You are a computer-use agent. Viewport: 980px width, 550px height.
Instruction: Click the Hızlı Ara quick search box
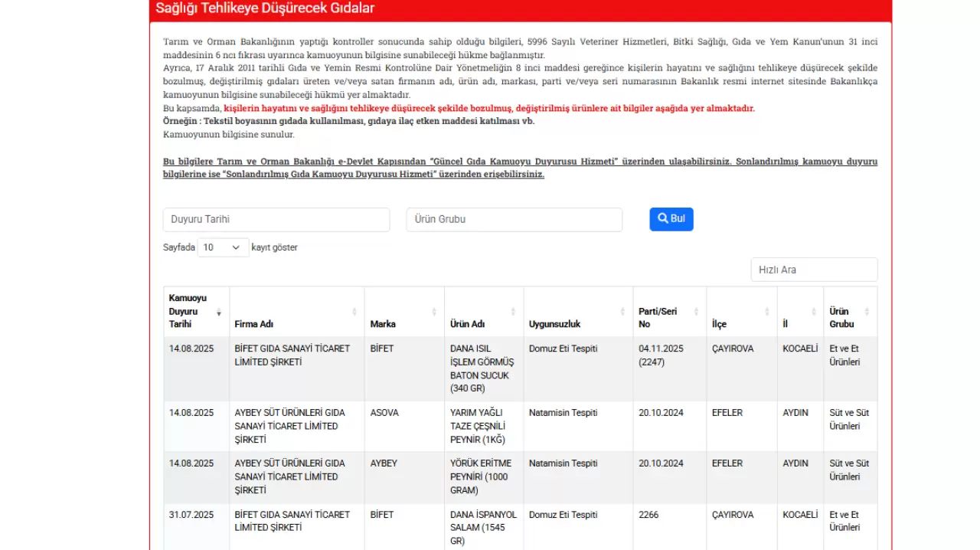[813, 270]
